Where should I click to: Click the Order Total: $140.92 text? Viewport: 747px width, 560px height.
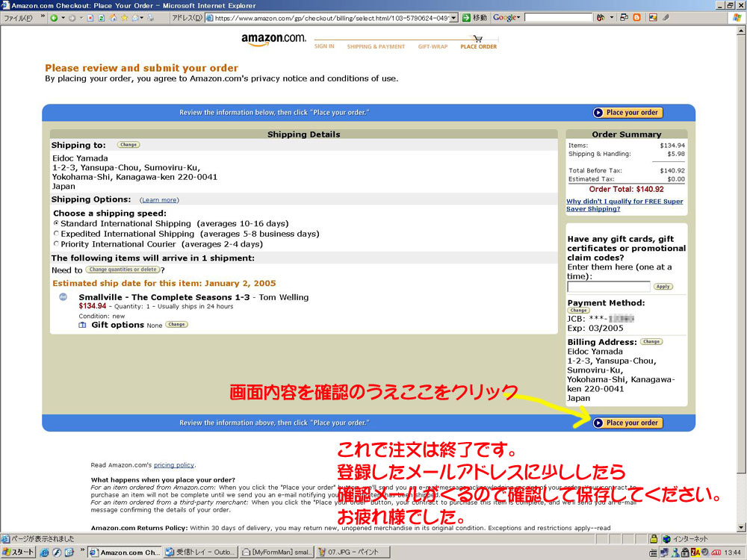626,190
